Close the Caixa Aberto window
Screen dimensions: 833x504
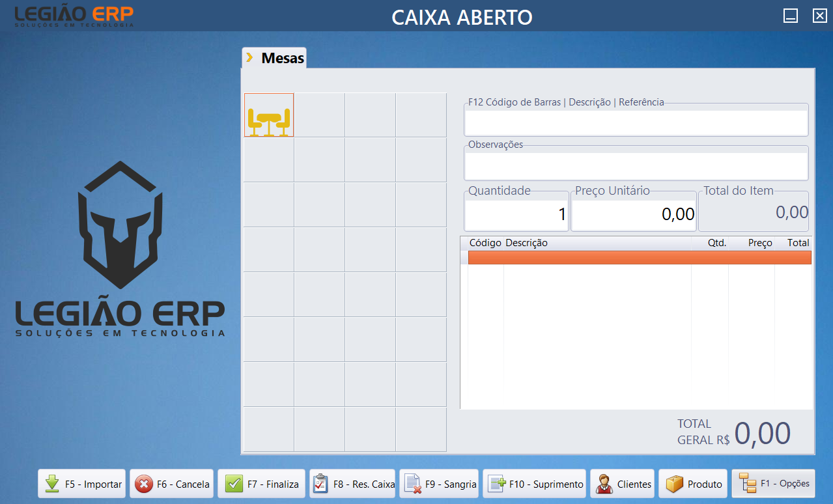pyautogui.click(x=819, y=16)
